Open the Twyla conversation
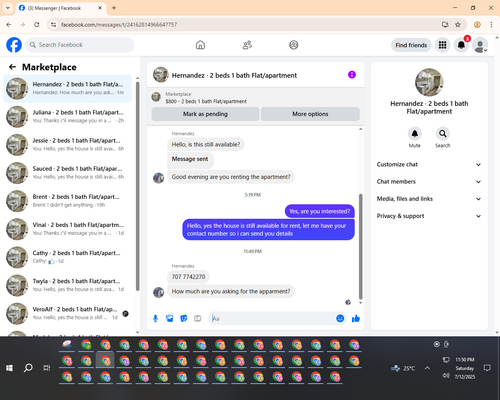 67,285
